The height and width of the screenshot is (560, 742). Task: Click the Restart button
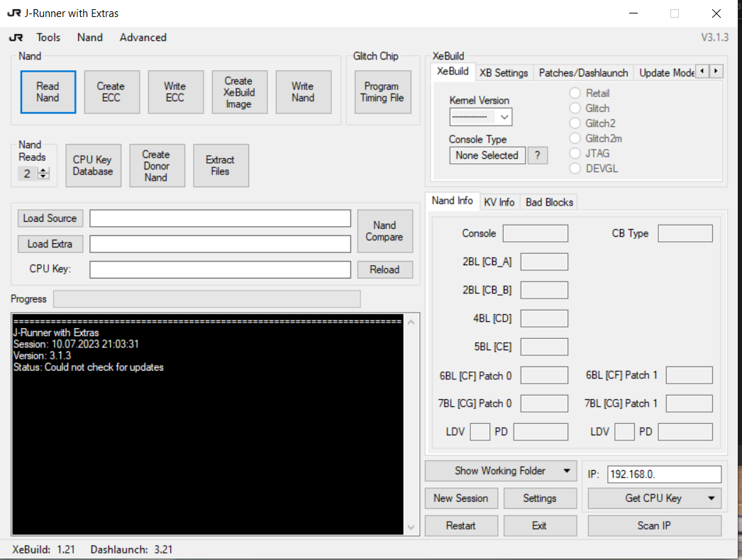point(461,525)
